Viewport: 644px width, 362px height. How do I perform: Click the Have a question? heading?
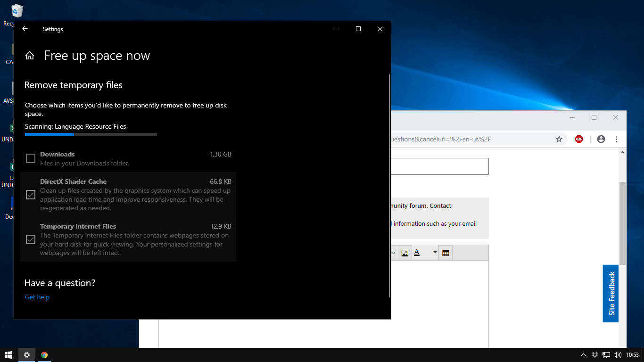pyautogui.click(x=60, y=283)
